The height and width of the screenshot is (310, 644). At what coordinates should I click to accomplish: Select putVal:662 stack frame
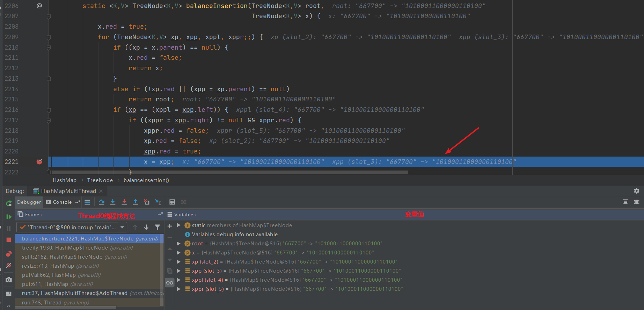pyautogui.click(x=88, y=275)
